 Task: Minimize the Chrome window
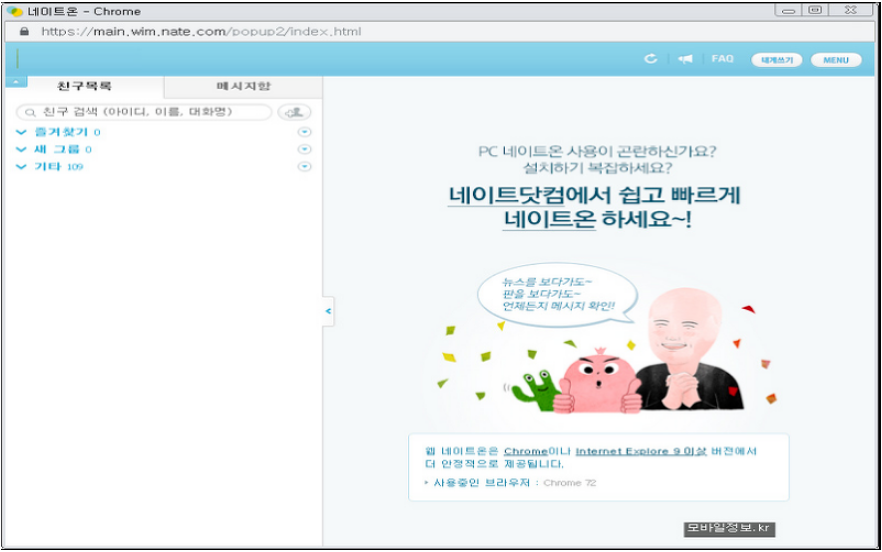(x=788, y=10)
